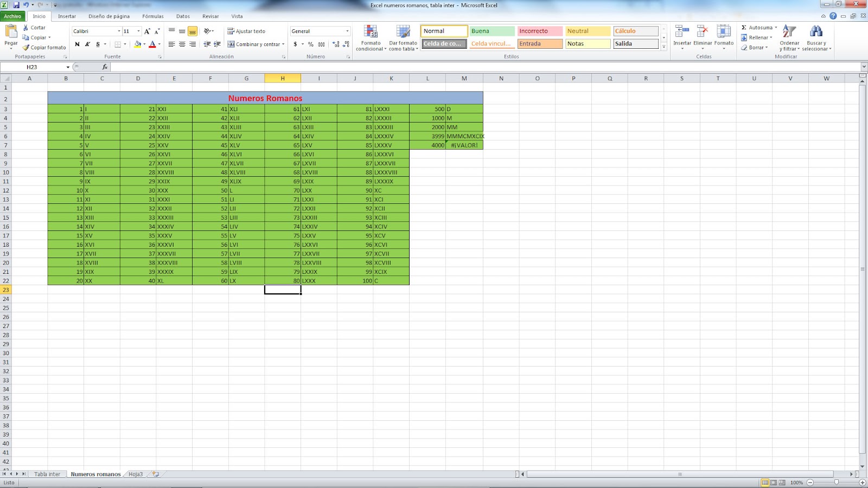The width and height of the screenshot is (868, 488).
Task: Toggle bold N formatting
Action: 77,44
